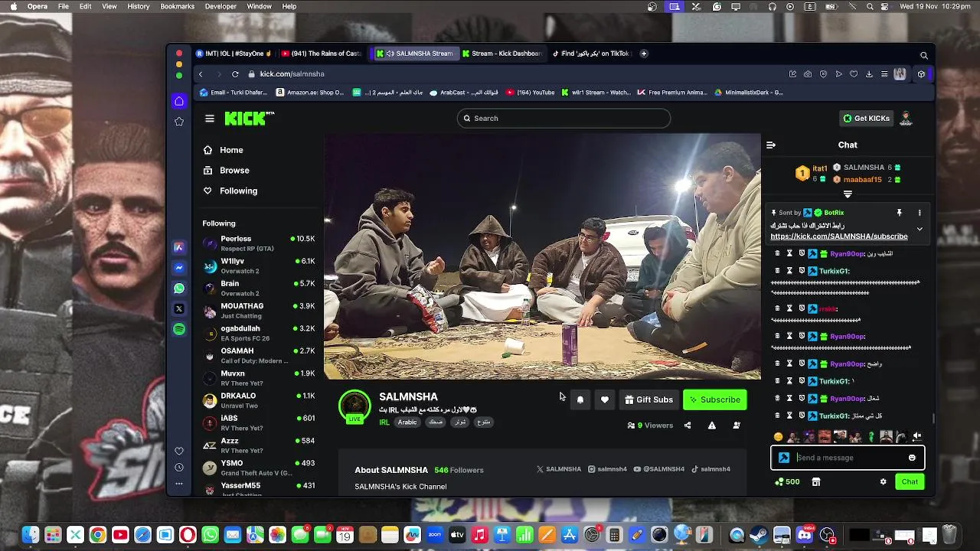This screenshot has height=551, width=980.
Task: Mute chat emote sound icon
Action: [x=916, y=436]
